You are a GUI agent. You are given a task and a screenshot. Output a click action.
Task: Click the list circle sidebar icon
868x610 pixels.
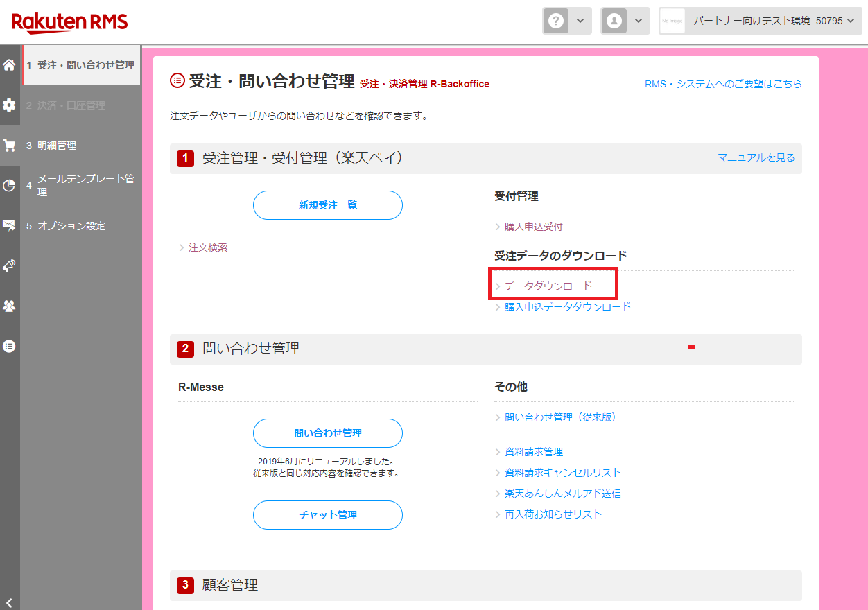[x=9, y=346]
